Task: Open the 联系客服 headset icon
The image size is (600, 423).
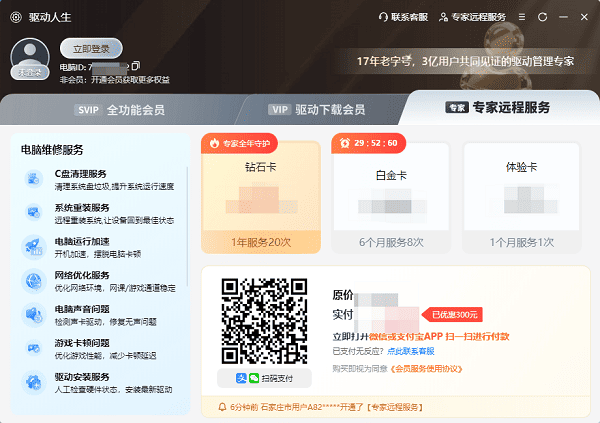Action: 383,17
